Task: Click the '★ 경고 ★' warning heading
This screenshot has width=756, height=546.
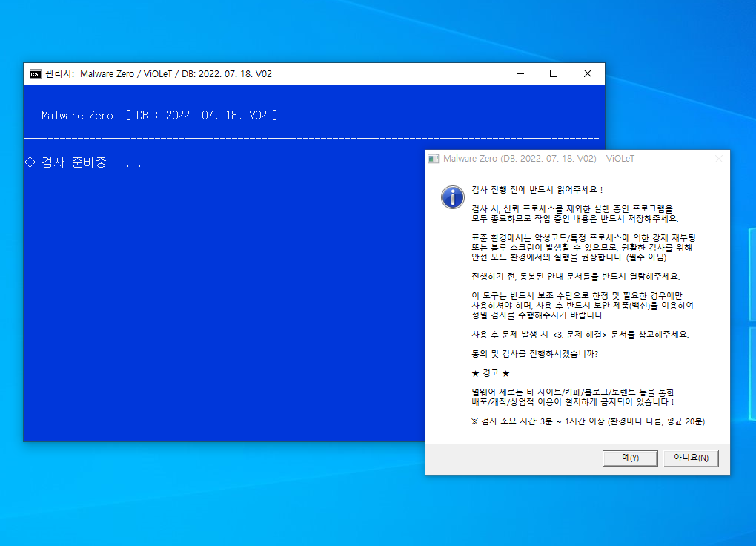Action: 491,373
